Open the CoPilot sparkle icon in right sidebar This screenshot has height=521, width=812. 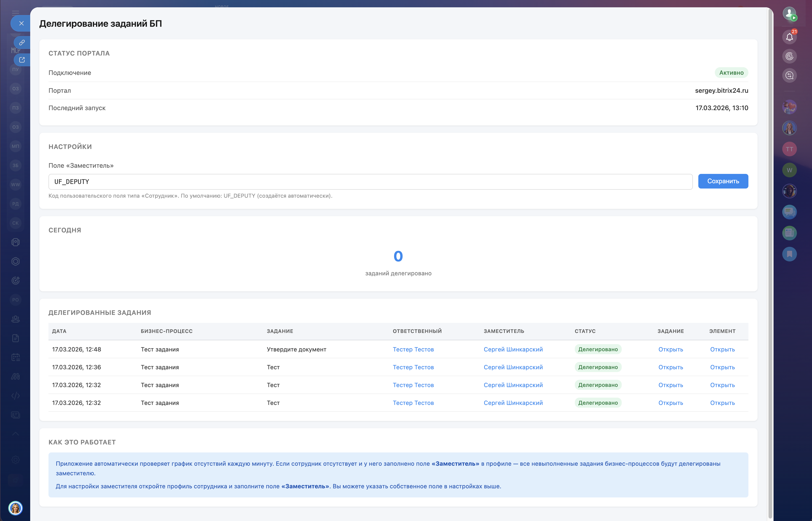[789, 56]
